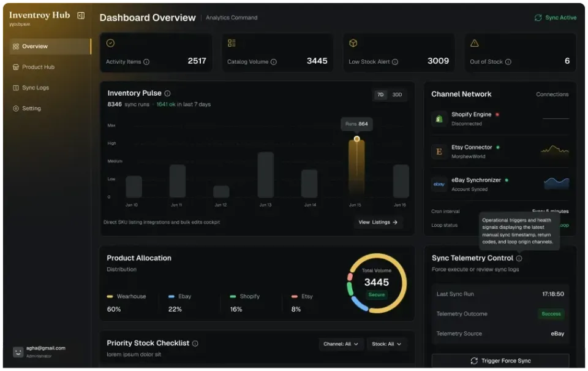Open the Etsy Connector channel row
588x371 pixels.
500,151
